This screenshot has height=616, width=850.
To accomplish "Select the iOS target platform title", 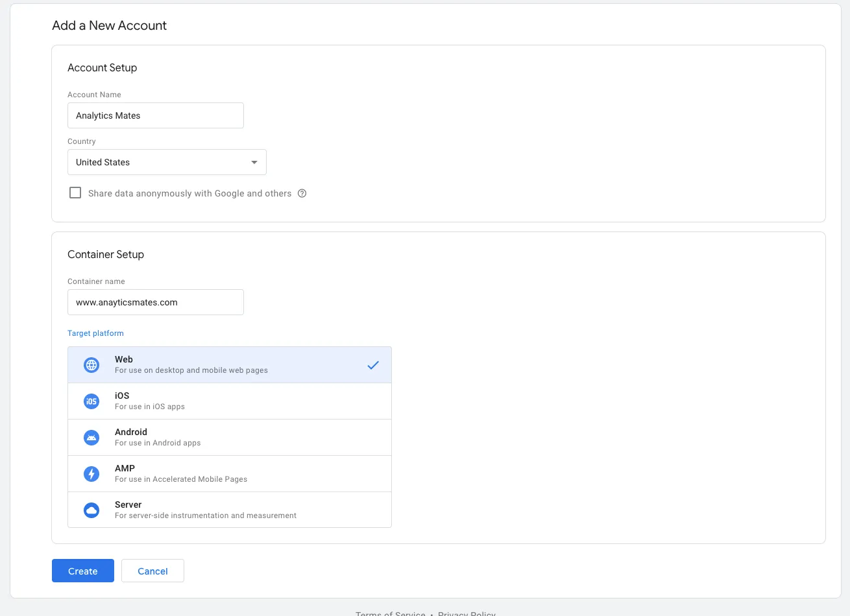I will (x=122, y=396).
